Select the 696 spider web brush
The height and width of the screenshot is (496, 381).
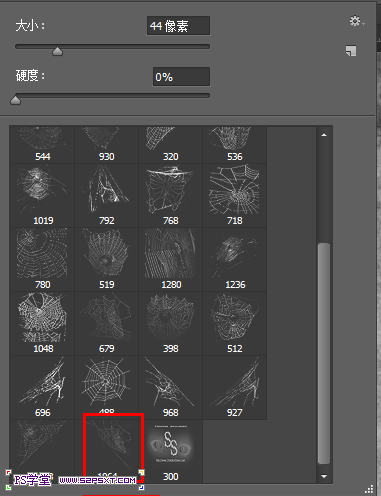click(42, 388)
